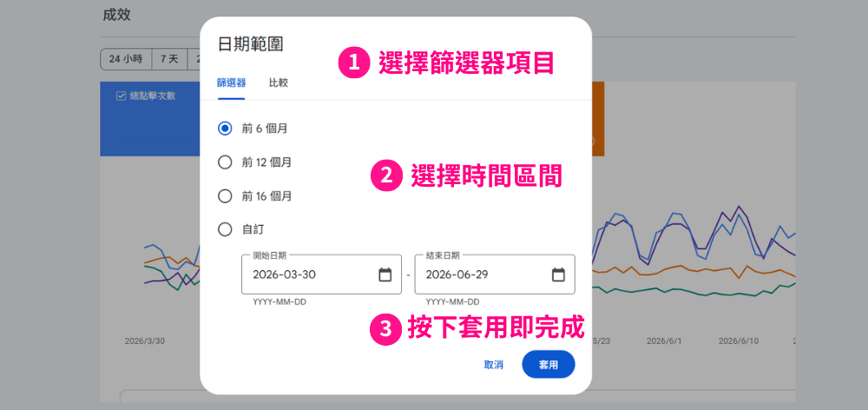Choose the 自訂 custom range radio button
The image size is (868, 410).
click(225, 229)
